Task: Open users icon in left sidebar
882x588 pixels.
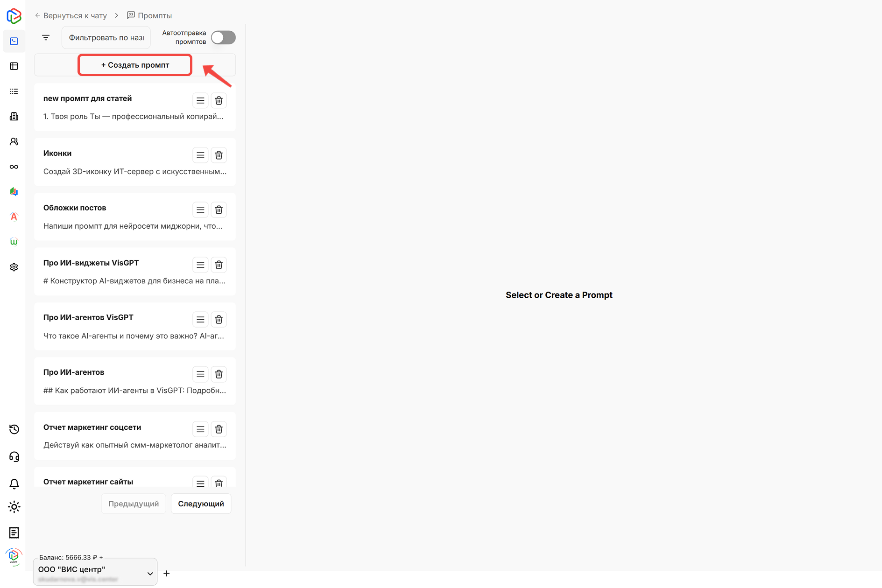Action: (x=14, y=141)
